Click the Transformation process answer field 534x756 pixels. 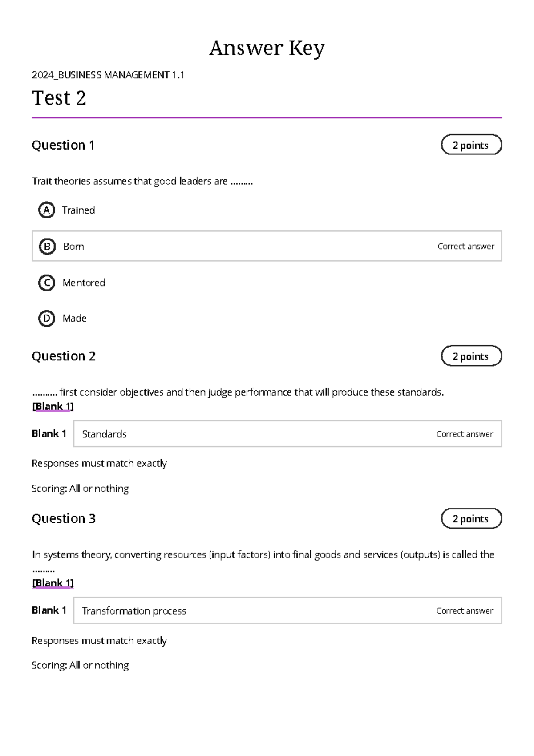click(x=287, y=610)
